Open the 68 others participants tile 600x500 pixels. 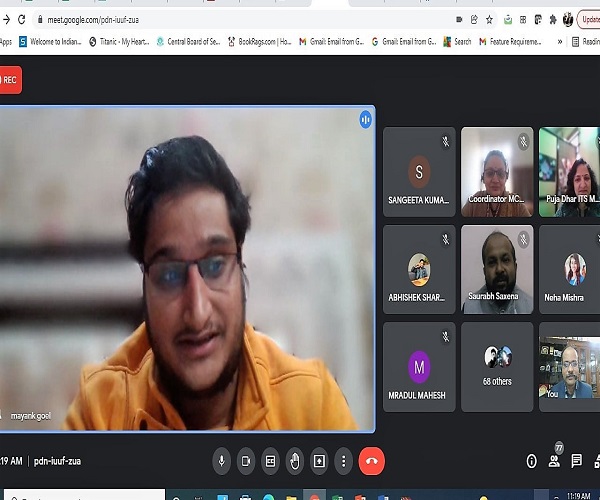click(497, 367)
